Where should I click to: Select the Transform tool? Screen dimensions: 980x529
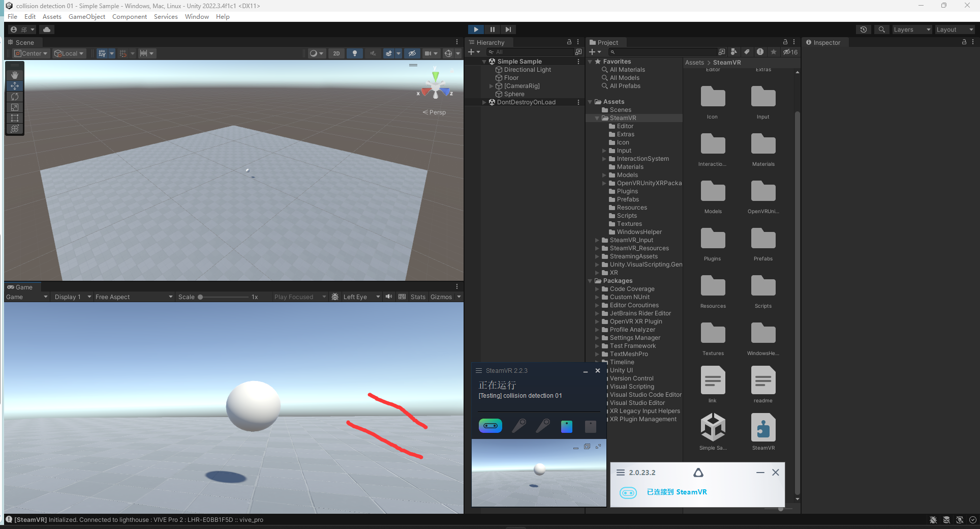(x=15, y=129)
